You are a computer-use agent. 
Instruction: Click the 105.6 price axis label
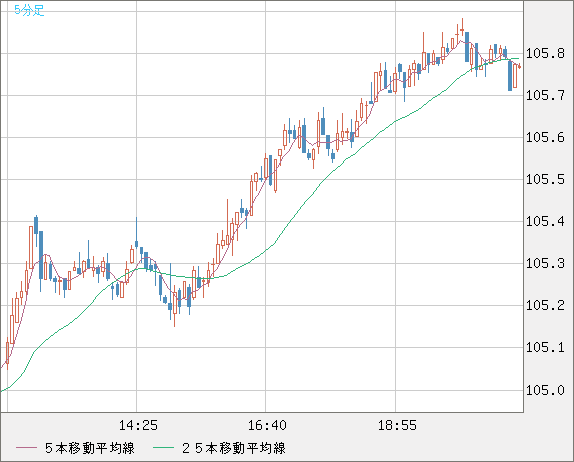[x=545, y=138]
